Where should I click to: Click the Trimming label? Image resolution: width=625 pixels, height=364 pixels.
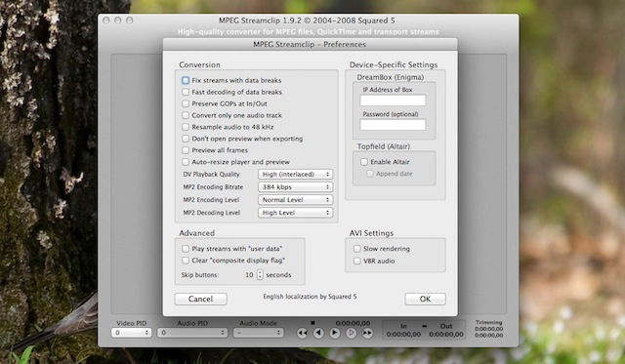[488, 323]
